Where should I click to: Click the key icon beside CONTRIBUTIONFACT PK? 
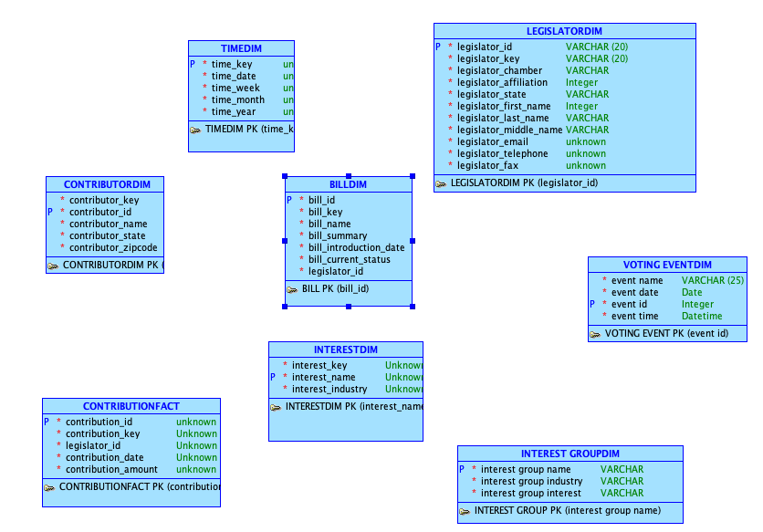click(49, 487)
